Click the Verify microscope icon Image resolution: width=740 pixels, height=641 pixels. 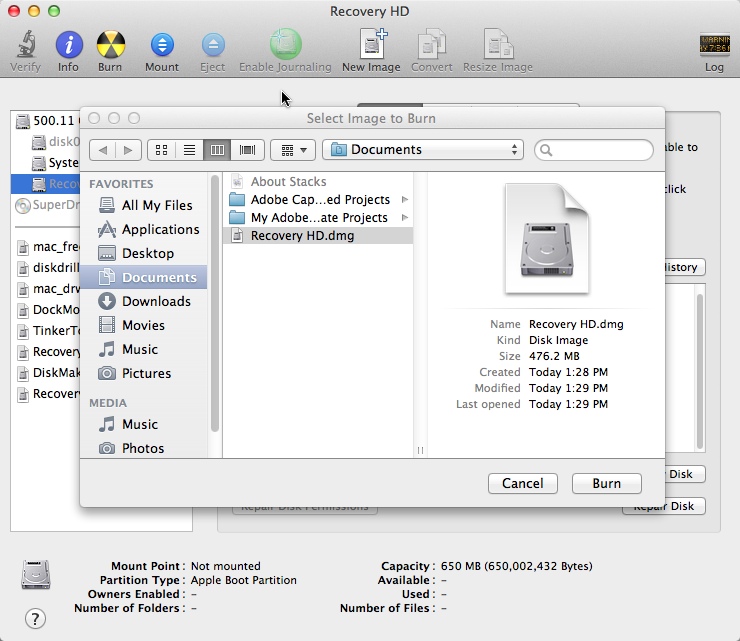click(25, 44)
